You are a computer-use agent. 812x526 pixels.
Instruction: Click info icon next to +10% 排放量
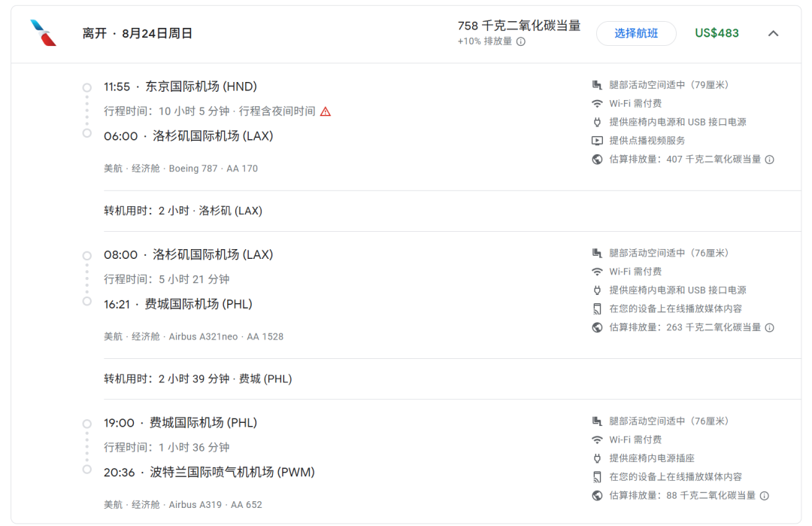[521, 42]
